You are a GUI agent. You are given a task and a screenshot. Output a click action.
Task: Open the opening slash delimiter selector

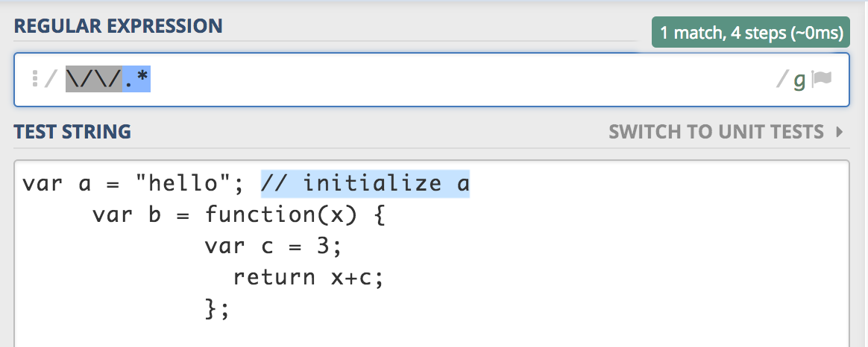click(50, 79)
